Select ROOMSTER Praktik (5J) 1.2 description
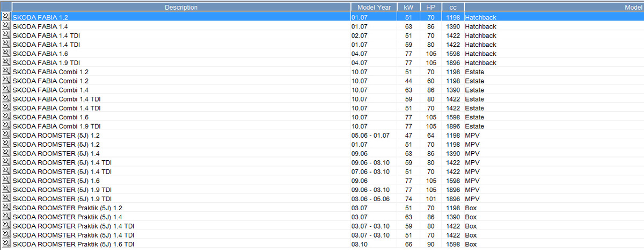Viewport: 644px width, 250px height. pos(68,208)
